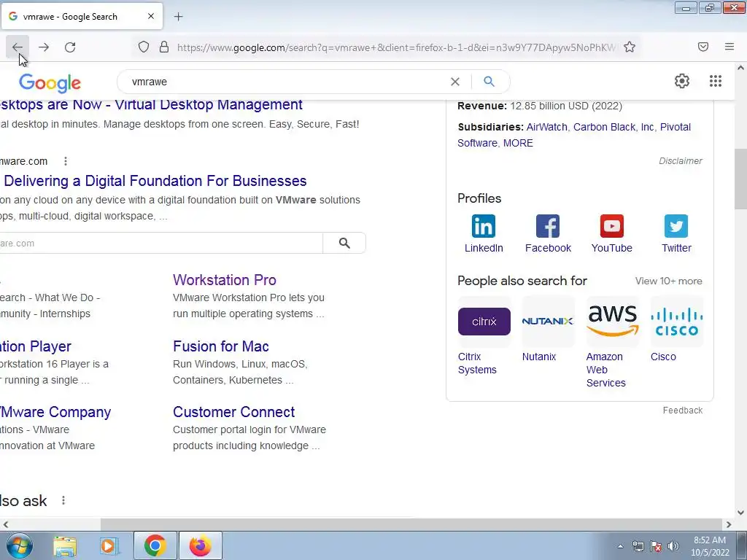747x560 pixels.
Task: Click the horizontal scroll right arrow
Action: 729,524
